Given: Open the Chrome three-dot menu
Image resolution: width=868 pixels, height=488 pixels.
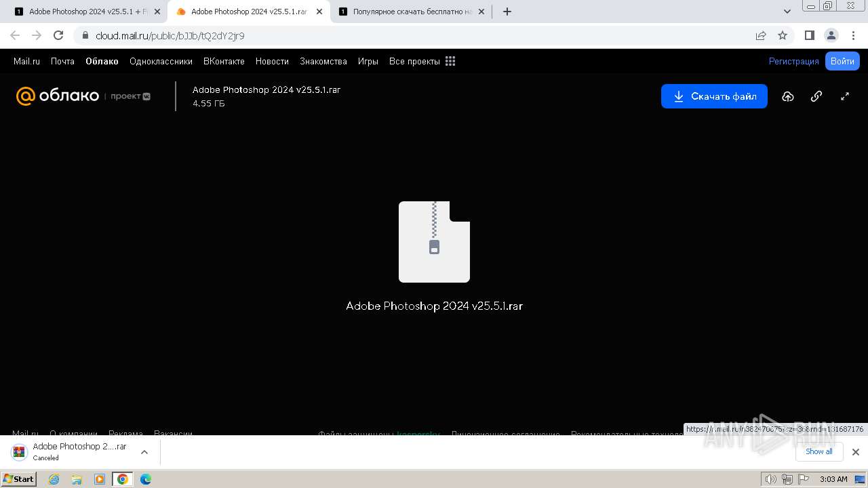Looking at the screenshot, I should point(854,35).
